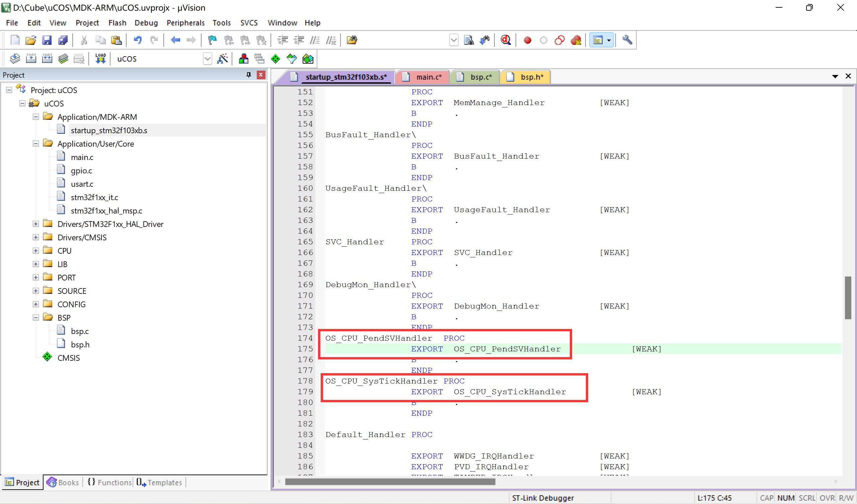This screenshot has height=504, width=857.
Task: Toggle a breakpoint on the current line
Action: point(528,40)
